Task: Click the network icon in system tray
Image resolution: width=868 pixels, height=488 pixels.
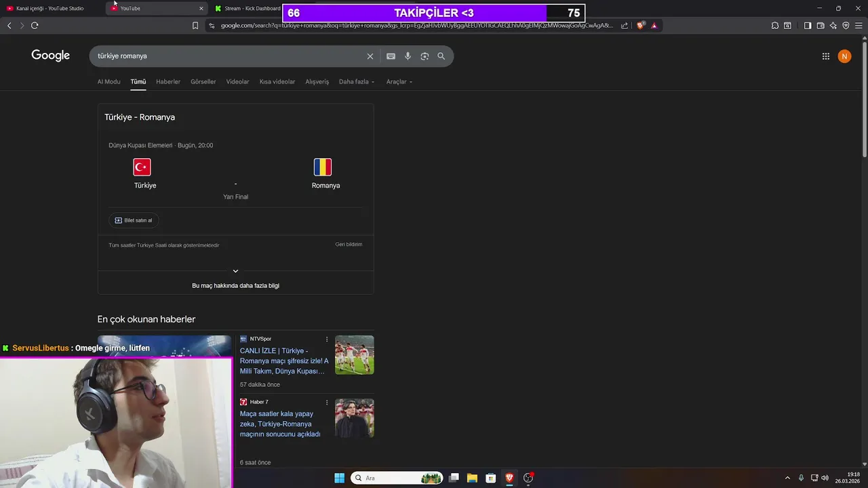Action: click(x=814, y=478)
